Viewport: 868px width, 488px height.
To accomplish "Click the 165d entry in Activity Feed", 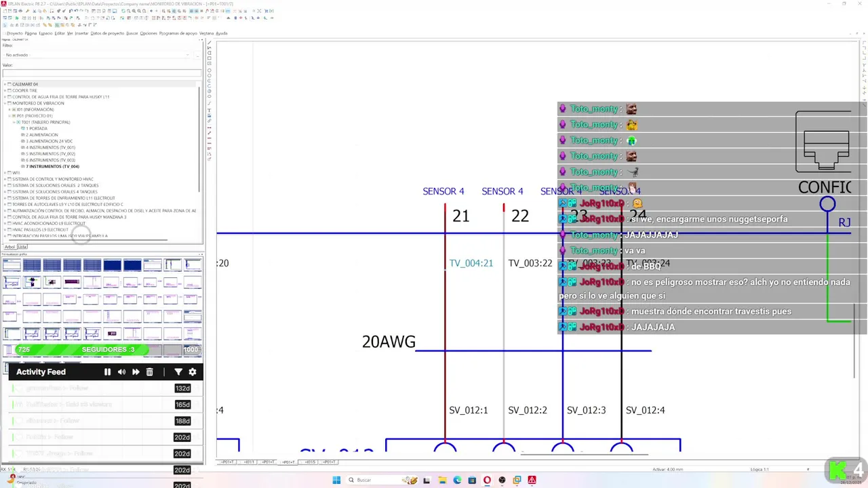I will (182, 405).
